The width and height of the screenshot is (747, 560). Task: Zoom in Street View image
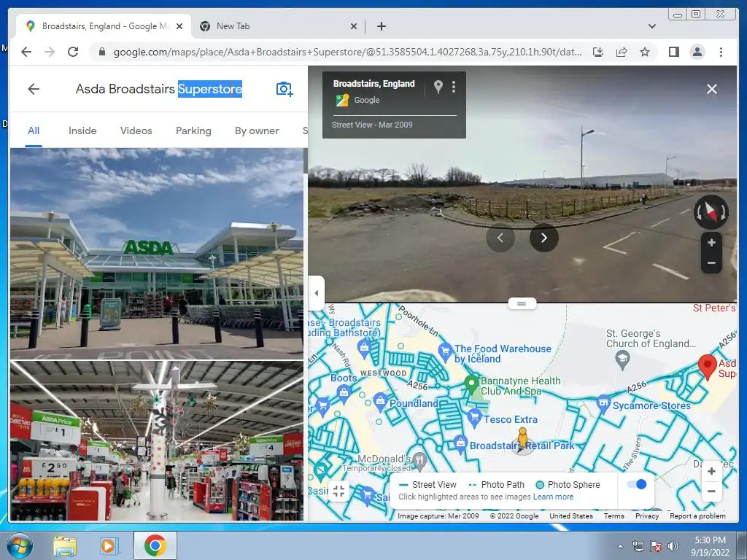point(711,242)
